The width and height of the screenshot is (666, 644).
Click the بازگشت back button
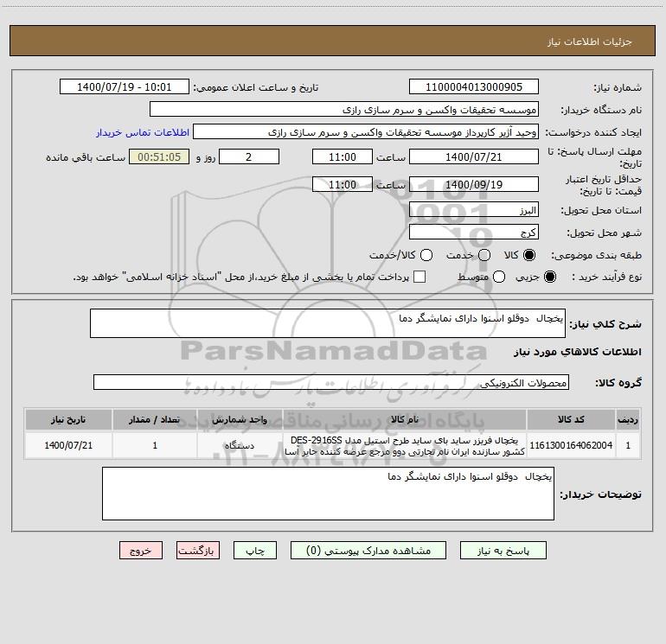click(x=198, y=550)
